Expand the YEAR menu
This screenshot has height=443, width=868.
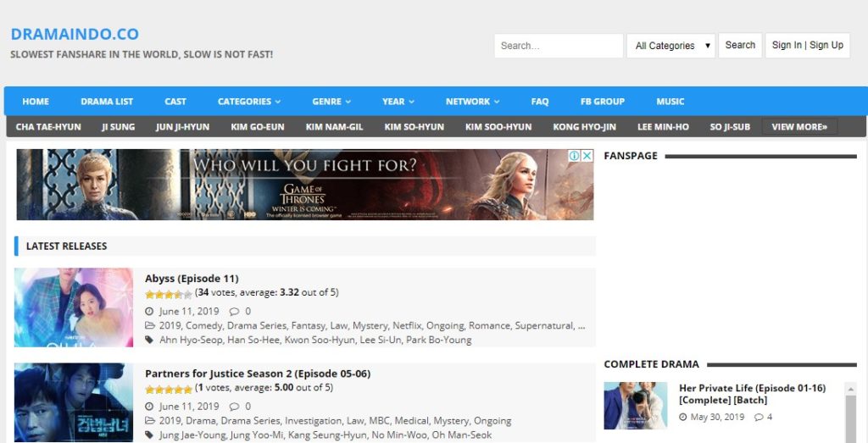398,101
